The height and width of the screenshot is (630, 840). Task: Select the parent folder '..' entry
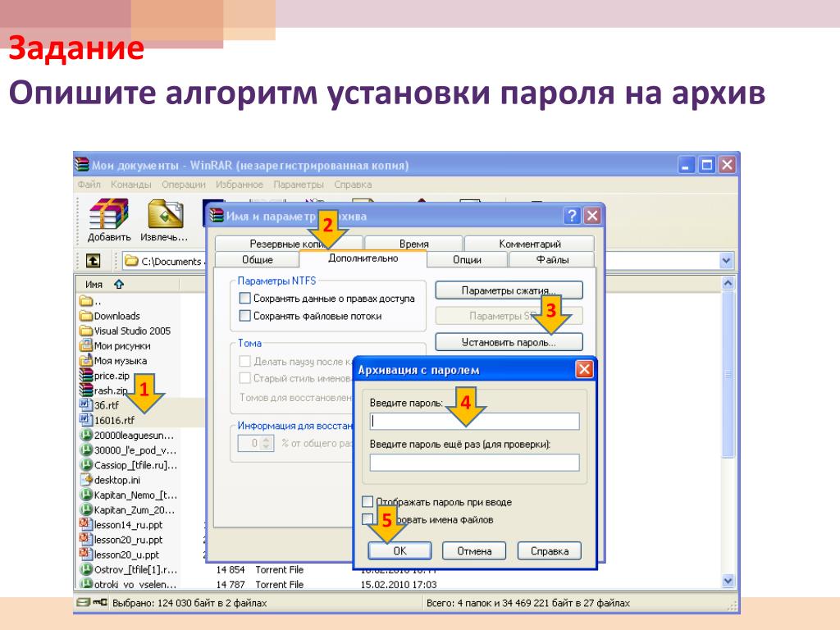[x=90, y=300]
